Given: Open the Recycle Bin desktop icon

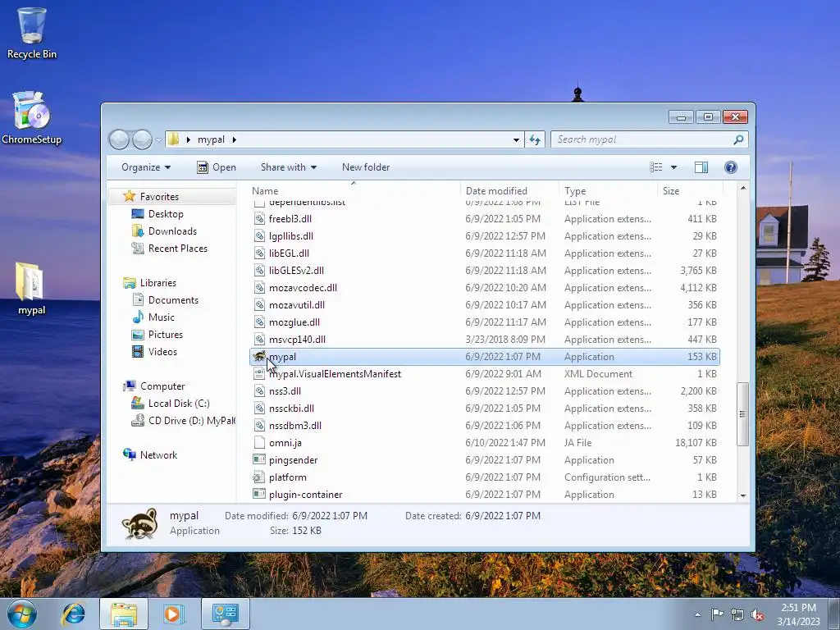Looking at the screenshot, I should [31, 33].
